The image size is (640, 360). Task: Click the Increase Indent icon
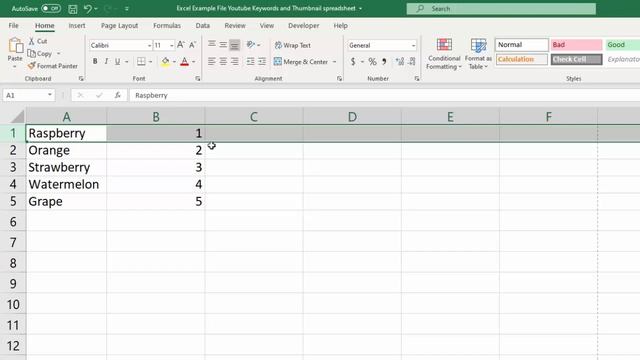[x=262, y=62]
